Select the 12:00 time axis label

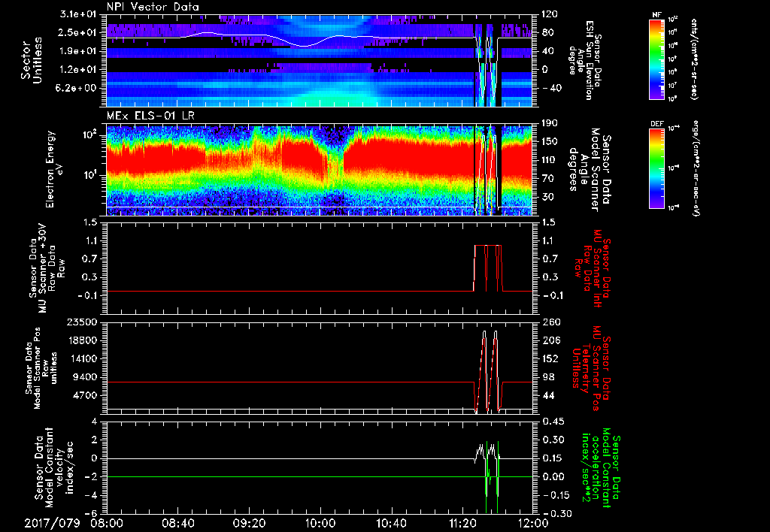tap(532, 521)
